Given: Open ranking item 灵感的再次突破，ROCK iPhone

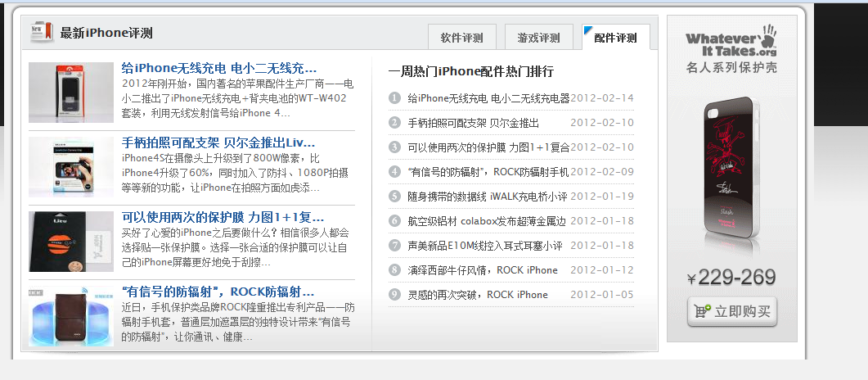Looking at the screenshot, I should pyautogui.click(x=478, y=294).
